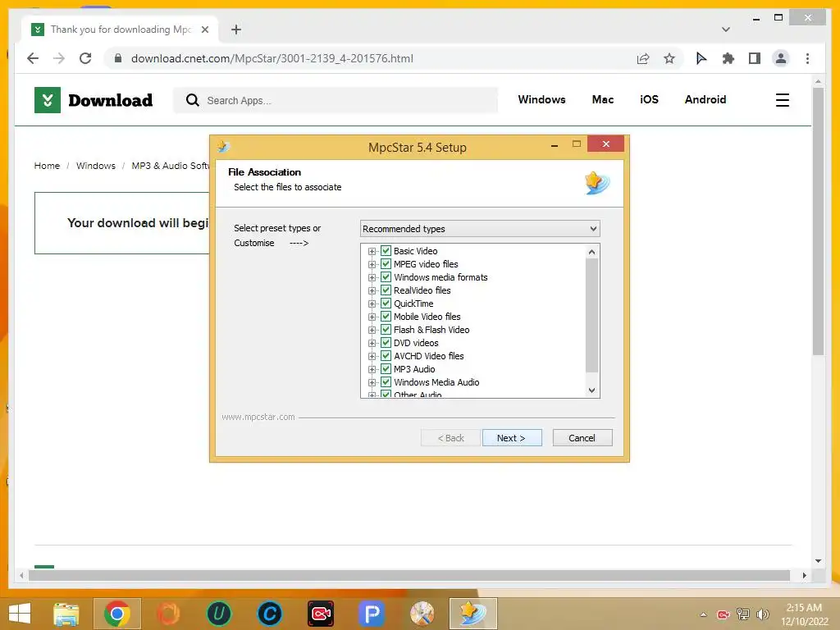Bookmark this page with the star icon
840x630 pixels.
click(x=669, y=58)
